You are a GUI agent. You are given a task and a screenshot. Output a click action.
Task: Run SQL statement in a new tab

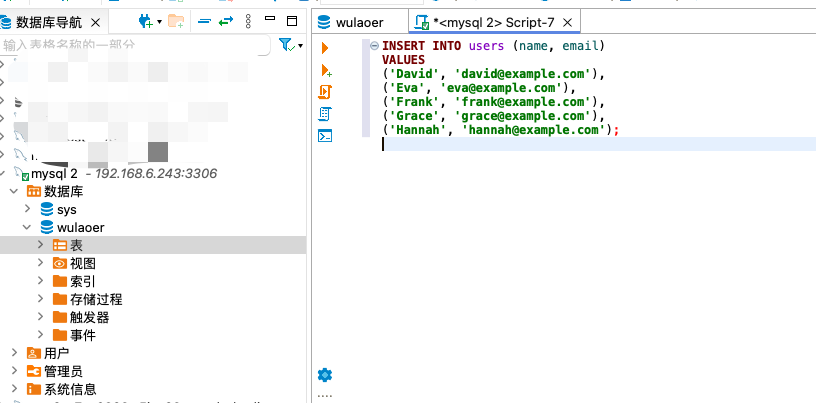325,70
